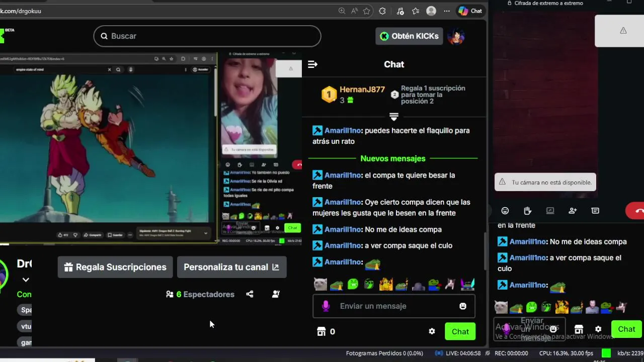Viewport: 644px width, 362px height.
Task: Add page to favorites with star icon
Action: point(367,11)
